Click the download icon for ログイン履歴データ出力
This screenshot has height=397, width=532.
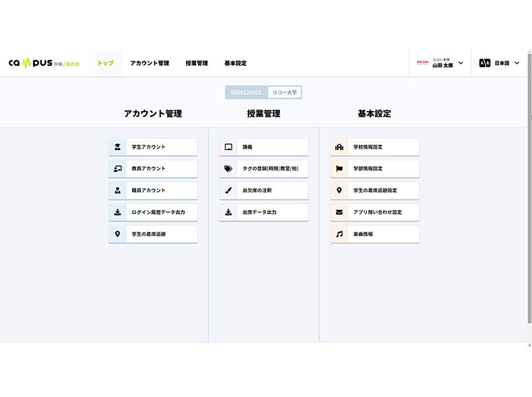coord(117,212)
